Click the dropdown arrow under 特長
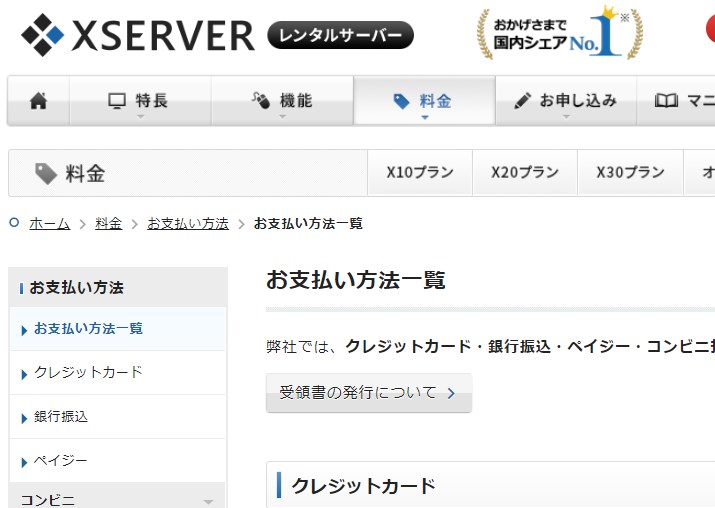 (140, 117)
